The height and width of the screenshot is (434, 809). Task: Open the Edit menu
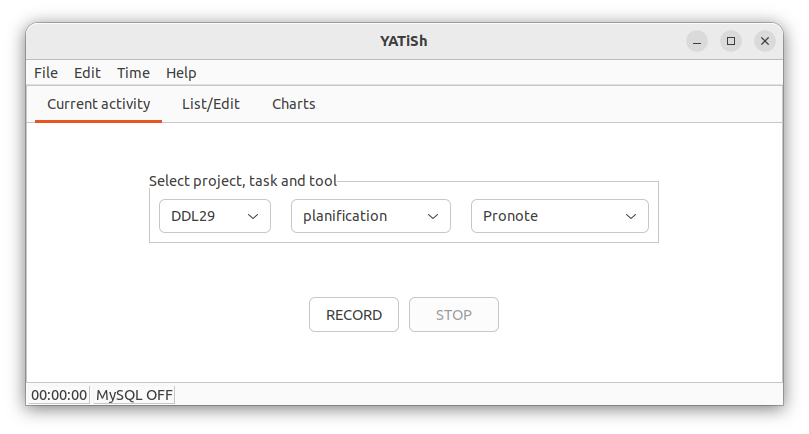pyautogui.click(x=87, y=73)
